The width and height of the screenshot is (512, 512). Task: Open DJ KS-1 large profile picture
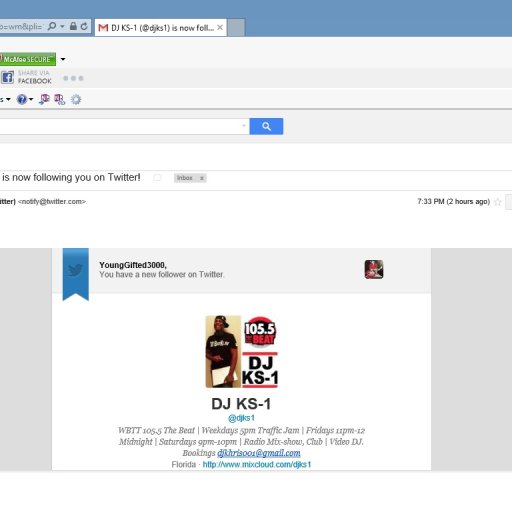[242, 352]
